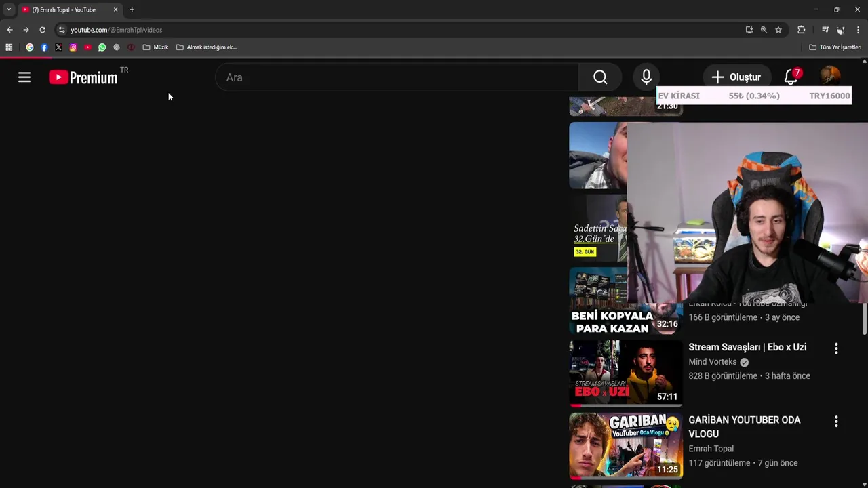The width and height of the screenshot is (868, 488).
Task: Open the ChatGPT bookmark icon
Action: (x=117, y=47)
